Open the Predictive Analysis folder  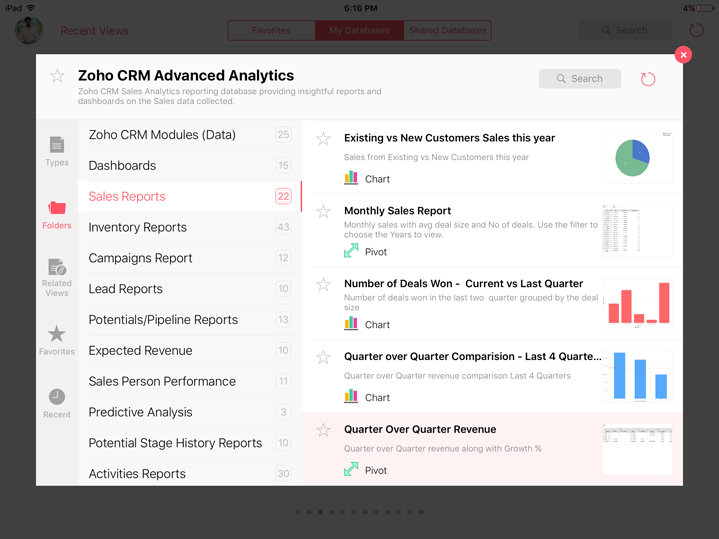pyautogui.click(x=190, y=412)
